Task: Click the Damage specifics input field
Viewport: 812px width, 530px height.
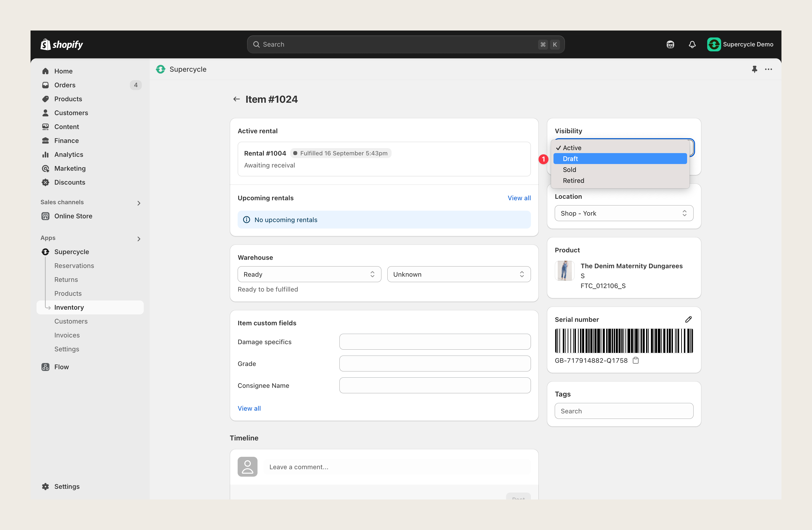Action: pos(435,341)
